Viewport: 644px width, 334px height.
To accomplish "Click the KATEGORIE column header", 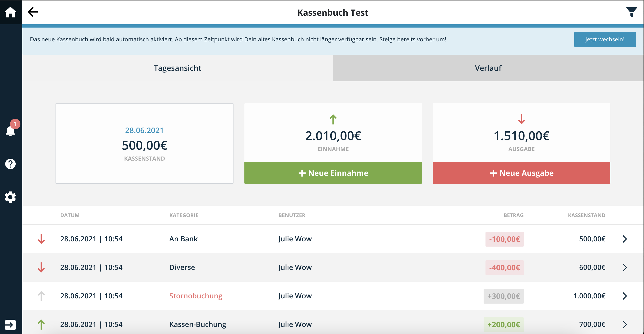I will [184, 215].
